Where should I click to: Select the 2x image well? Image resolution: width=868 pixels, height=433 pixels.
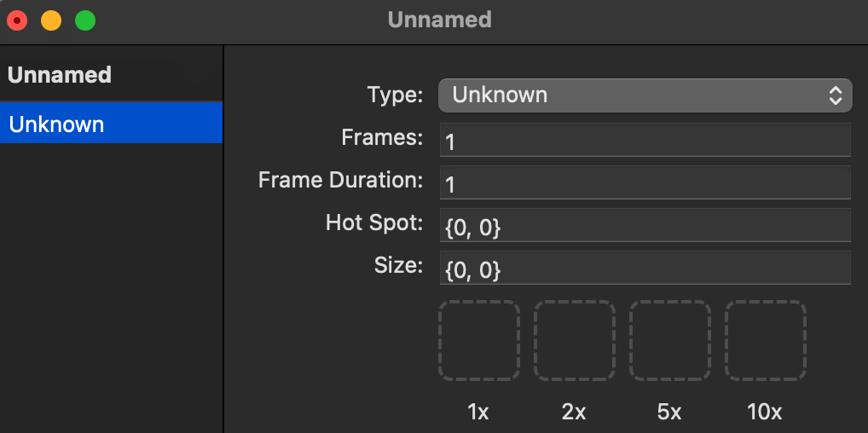575,340
